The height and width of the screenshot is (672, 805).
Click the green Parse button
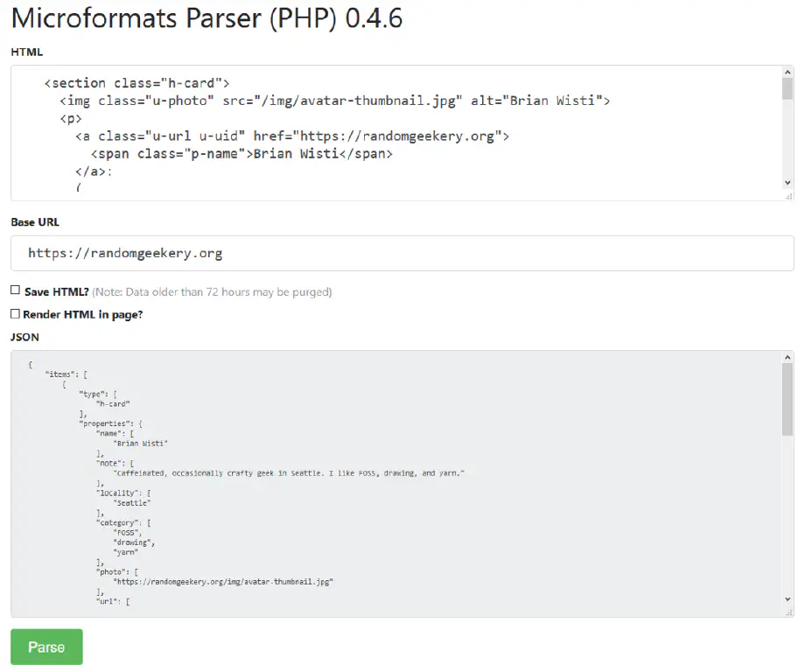(x=45, y=647)
